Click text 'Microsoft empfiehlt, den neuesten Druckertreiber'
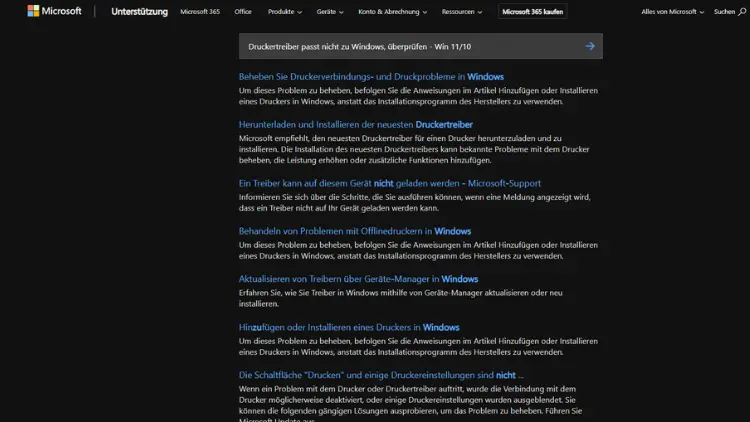The width and height of the screenshot is (750, 422). [414, 149]
